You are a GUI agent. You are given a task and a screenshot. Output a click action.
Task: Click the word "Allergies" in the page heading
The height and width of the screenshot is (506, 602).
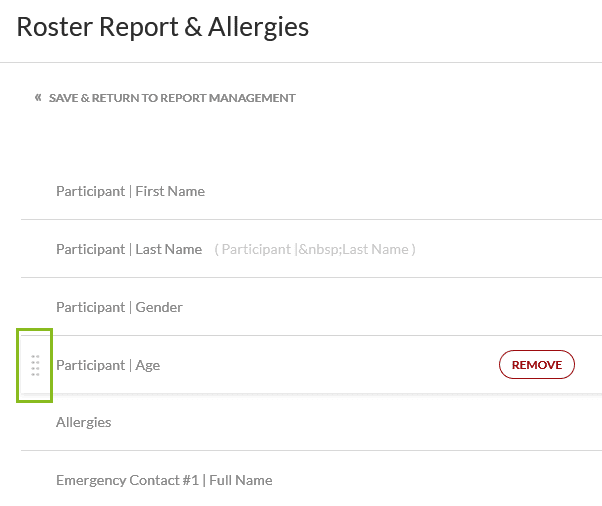pyautogui.click(x=257, y=27)
